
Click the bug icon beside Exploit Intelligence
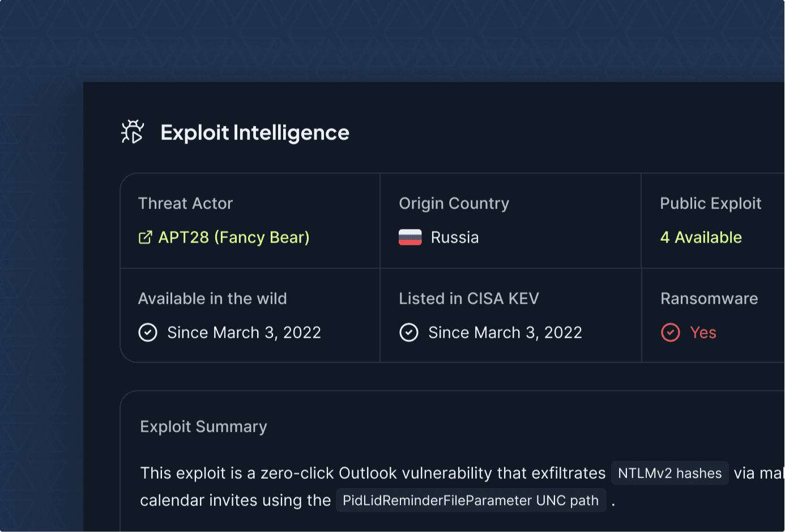133,132
